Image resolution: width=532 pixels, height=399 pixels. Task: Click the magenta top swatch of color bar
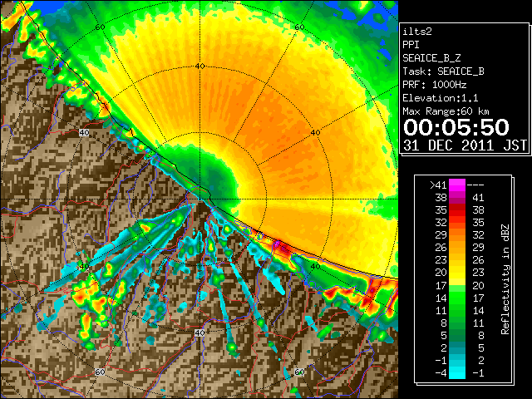(457, 185)
